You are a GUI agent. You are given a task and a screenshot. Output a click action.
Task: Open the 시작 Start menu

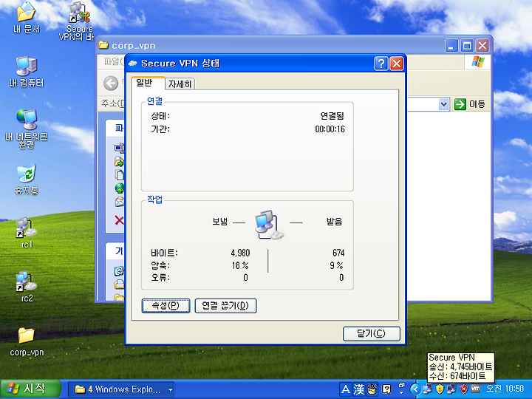(30, 389)
